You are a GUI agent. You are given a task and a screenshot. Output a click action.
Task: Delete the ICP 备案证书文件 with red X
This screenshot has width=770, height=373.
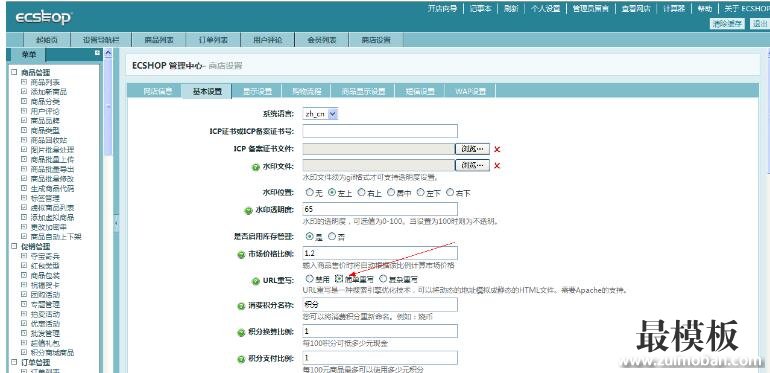(497, 149)
